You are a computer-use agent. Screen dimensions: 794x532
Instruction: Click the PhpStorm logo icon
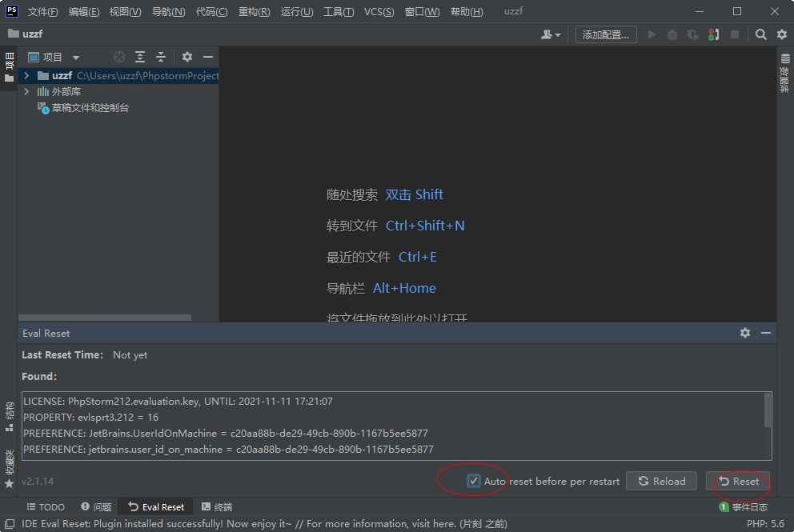tap(11, 10)
